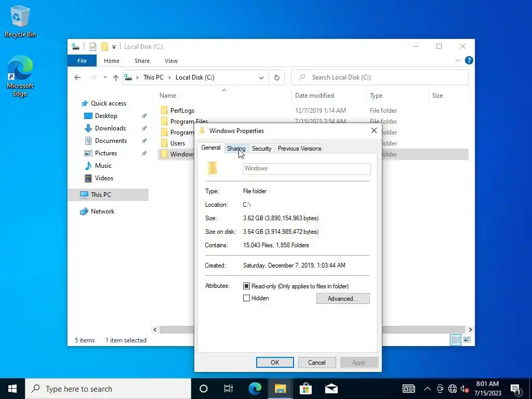
Task: Open Recycle Bin desktop icon
Action: (x=20, y=21)
